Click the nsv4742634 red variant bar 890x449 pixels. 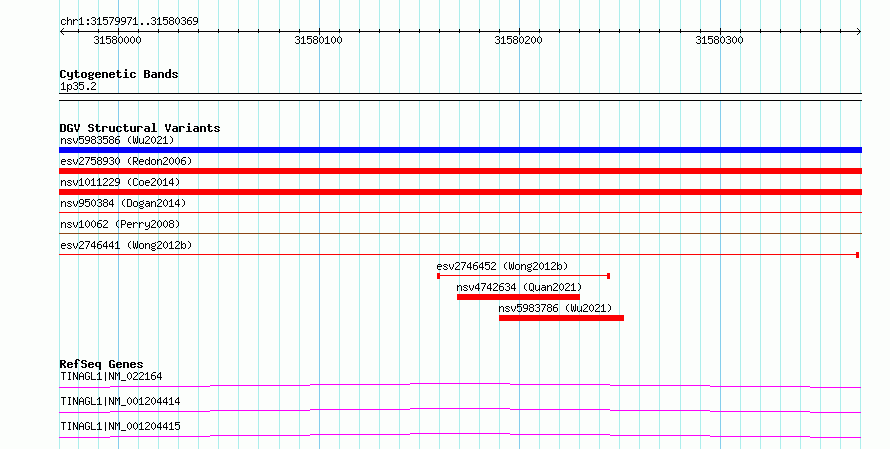click(x=518, y=297)
